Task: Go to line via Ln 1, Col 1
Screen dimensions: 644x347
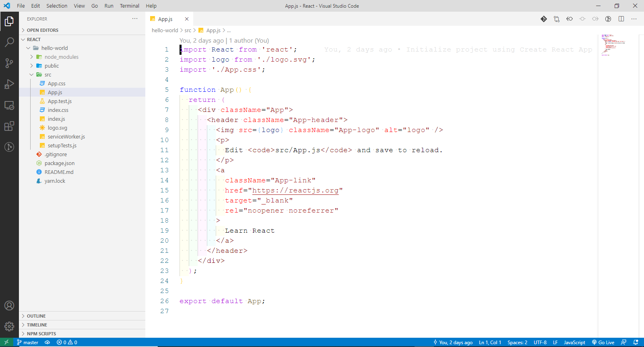Action: click(490, 343)
